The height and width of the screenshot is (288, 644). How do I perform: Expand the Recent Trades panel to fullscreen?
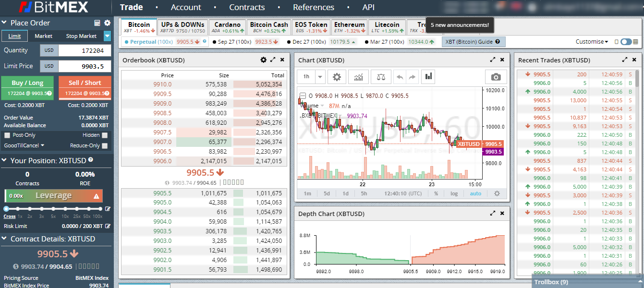point(625,60)
